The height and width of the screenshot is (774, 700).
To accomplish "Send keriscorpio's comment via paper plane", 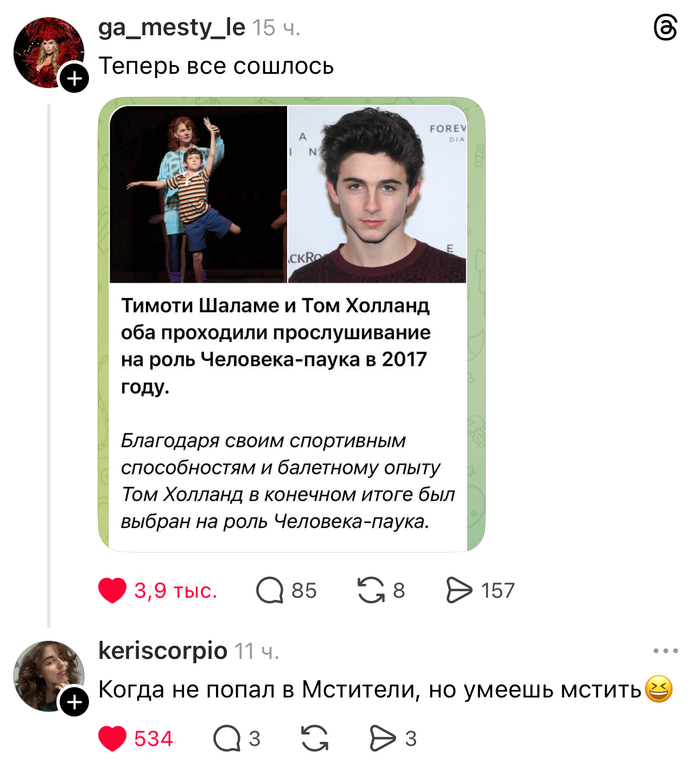I will 383,738.
